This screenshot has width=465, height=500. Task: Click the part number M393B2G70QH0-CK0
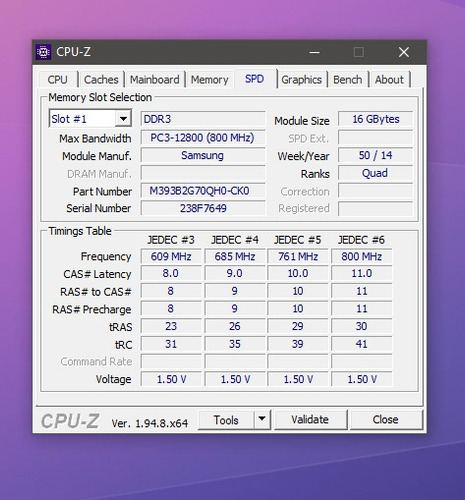pyautogui.click(x=203, y=191)
